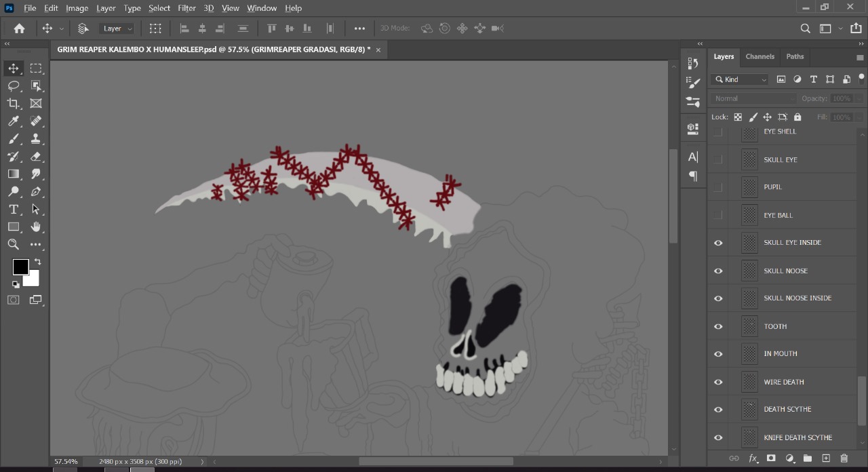Add a layer mask from Layers panel footer
This screenshot has width=868, height=472.
771,458
